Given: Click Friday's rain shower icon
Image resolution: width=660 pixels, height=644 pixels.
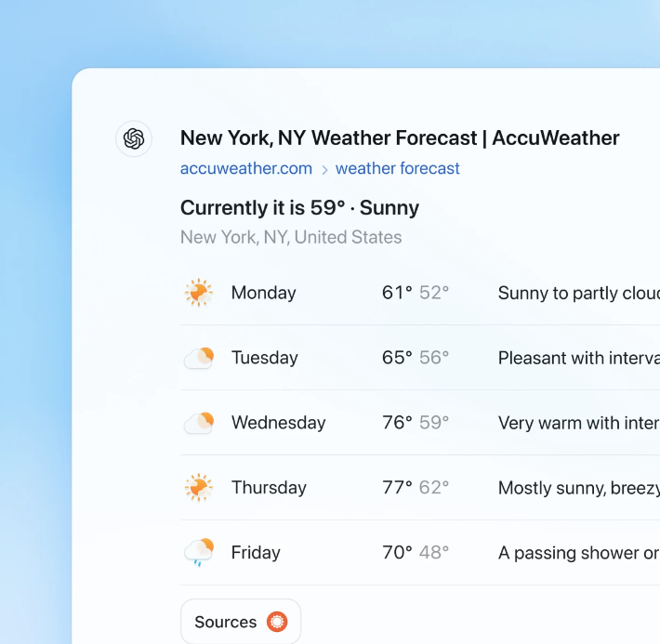Looking at the screenshot, I should point(199,553).
